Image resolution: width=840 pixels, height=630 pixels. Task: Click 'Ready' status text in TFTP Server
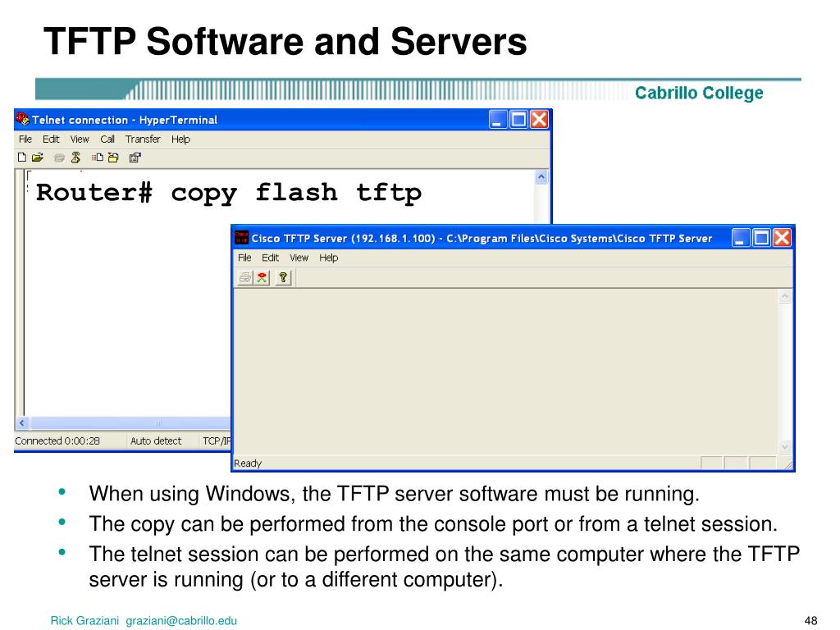pos(248,463)
